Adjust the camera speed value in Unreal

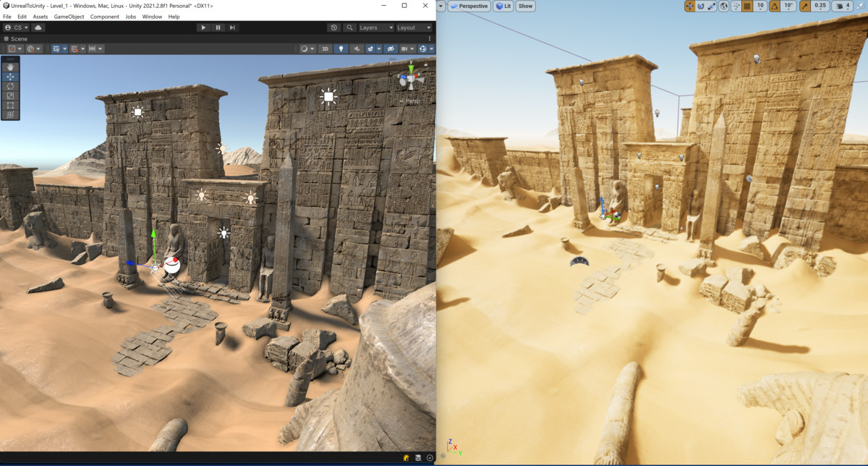846,7
